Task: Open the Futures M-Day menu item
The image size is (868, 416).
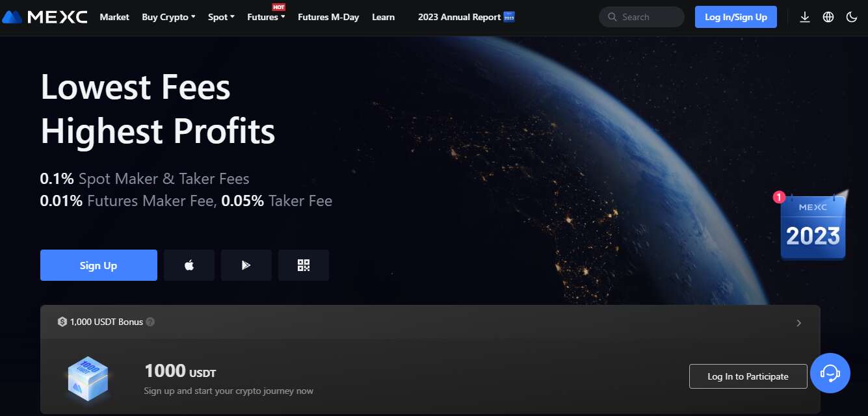Action: (x=328, y=17)
